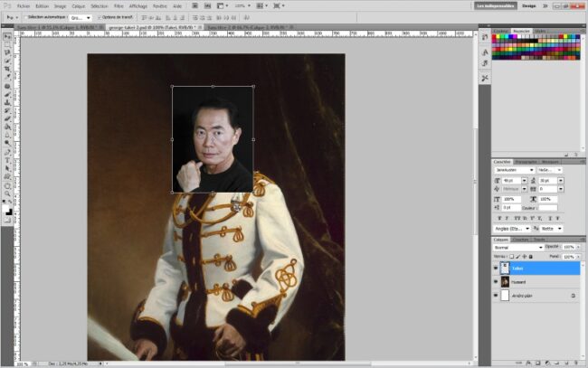Click the lock icon on Arrière-plan layer

tap(573, 296)
